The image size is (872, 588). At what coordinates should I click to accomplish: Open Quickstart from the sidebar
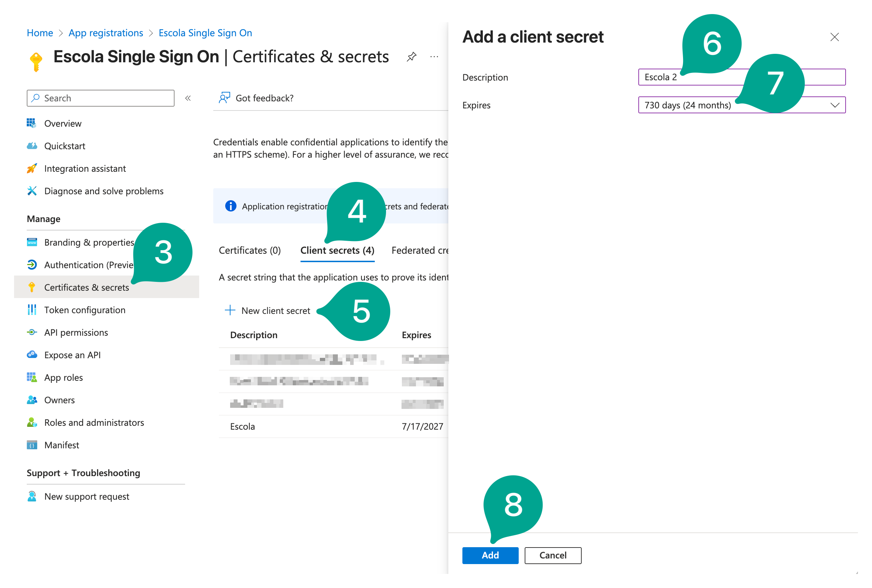click(x=64, y=146)
